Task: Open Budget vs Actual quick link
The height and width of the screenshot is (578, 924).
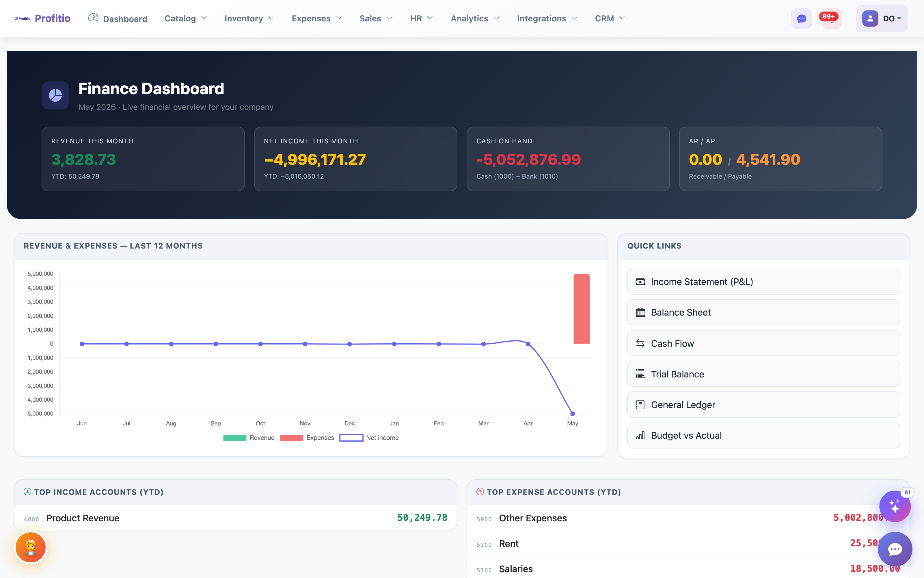Action: 763,436
